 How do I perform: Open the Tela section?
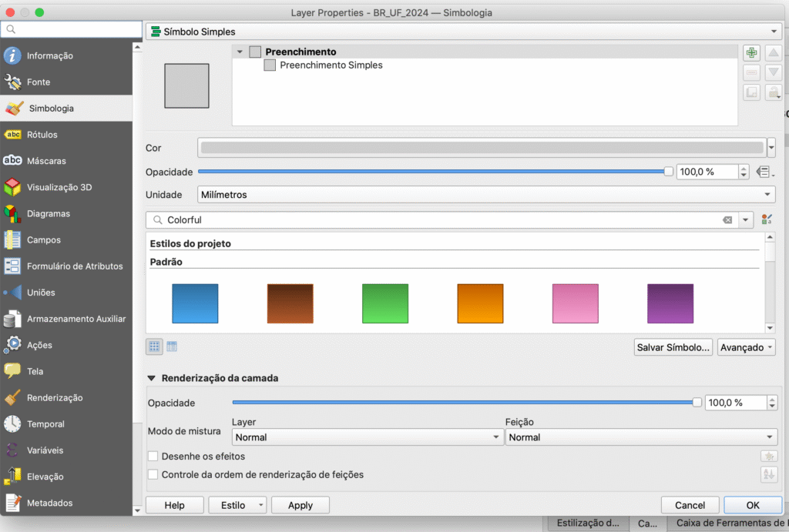tap(66, 371)
